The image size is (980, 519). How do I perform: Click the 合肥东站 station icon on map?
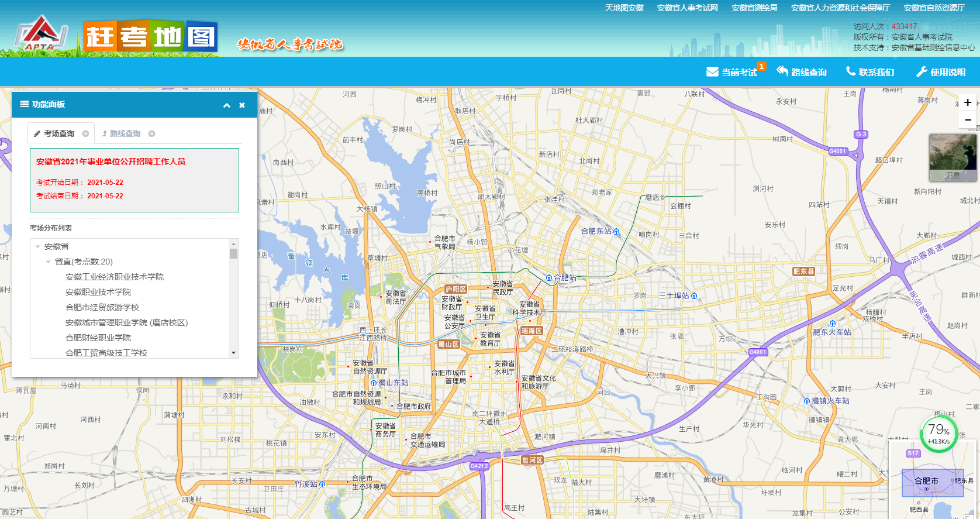coord(616,232)
